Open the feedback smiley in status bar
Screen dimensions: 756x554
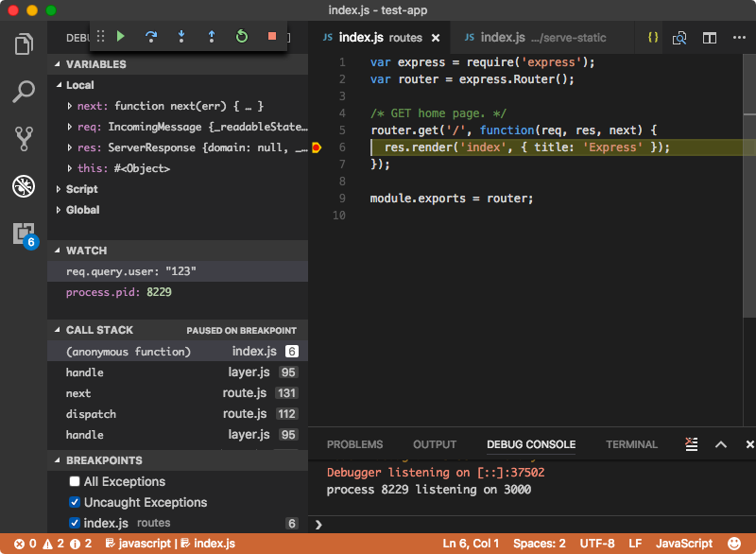[734, 544]
